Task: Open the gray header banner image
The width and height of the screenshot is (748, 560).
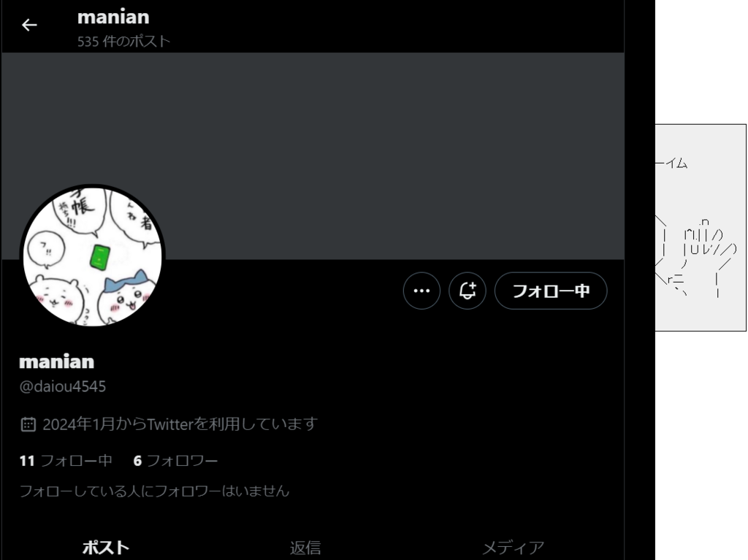Action: click(313, 156)
